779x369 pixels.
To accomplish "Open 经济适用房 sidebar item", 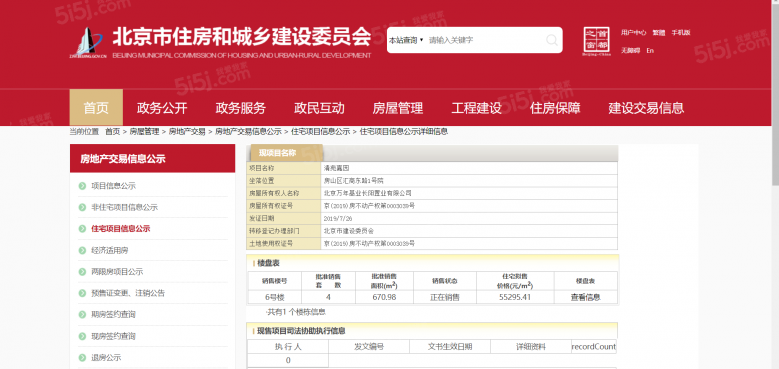I will [110, 250].
